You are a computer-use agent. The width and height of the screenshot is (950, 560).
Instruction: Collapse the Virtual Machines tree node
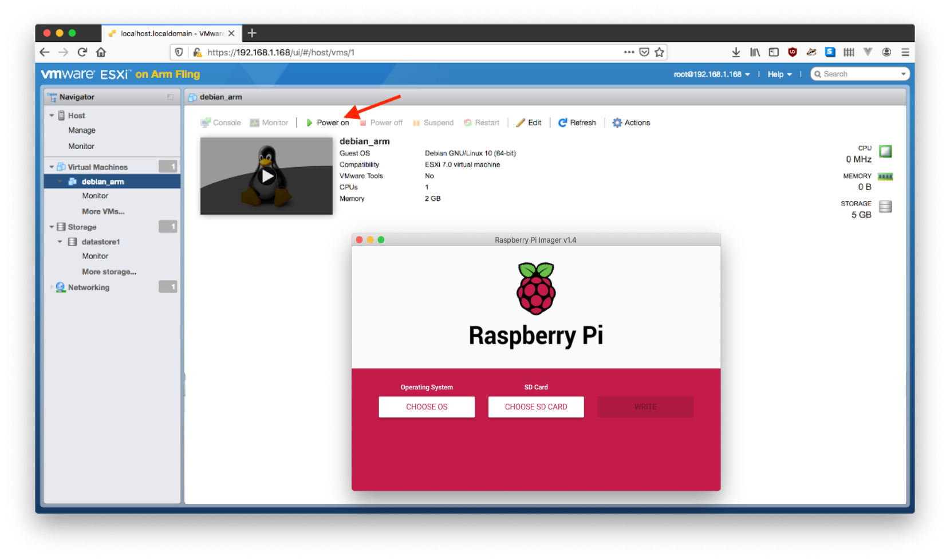click(x=52, y=167)
